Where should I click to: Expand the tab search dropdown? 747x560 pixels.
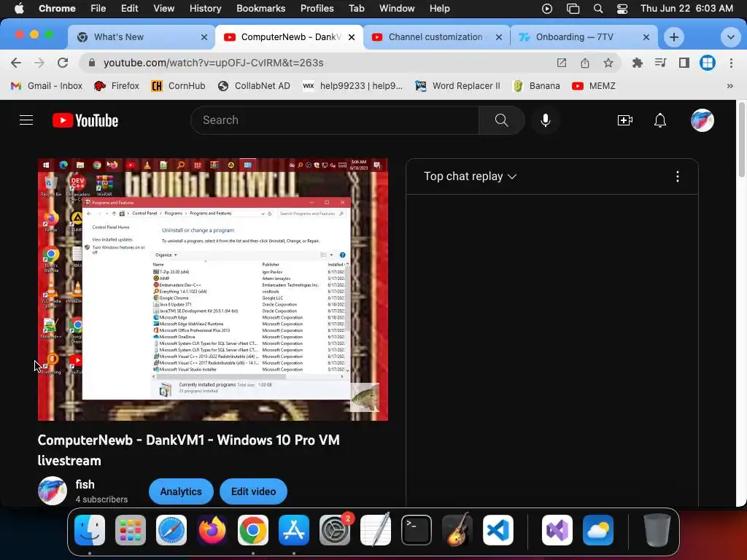pyautogui.click(x=730, y=37)
